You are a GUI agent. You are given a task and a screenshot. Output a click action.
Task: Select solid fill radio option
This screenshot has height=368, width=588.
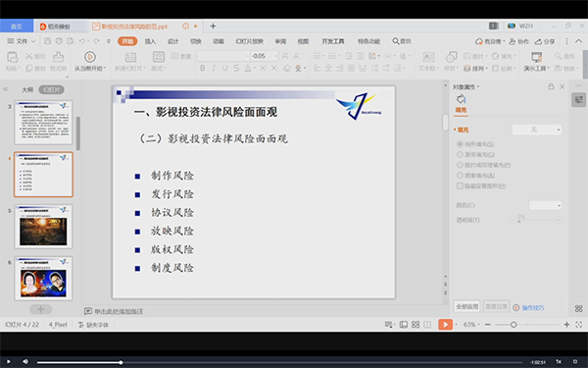pos(460,144)
